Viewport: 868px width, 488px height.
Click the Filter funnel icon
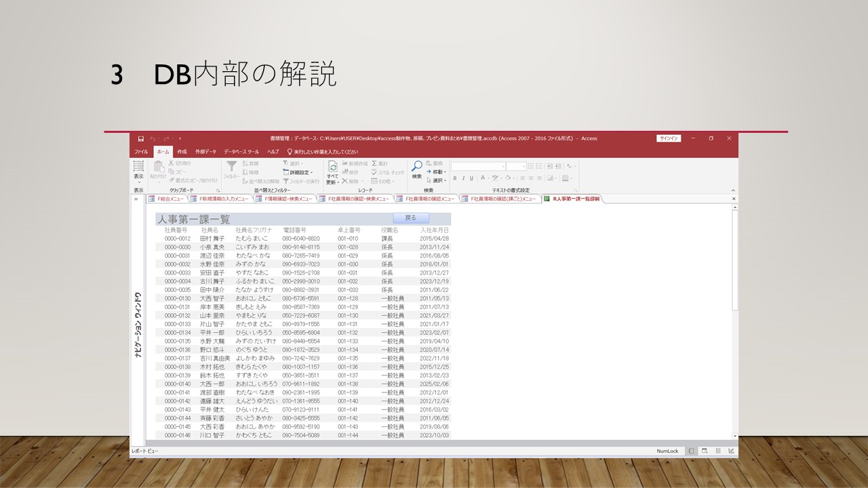point(231,167)
